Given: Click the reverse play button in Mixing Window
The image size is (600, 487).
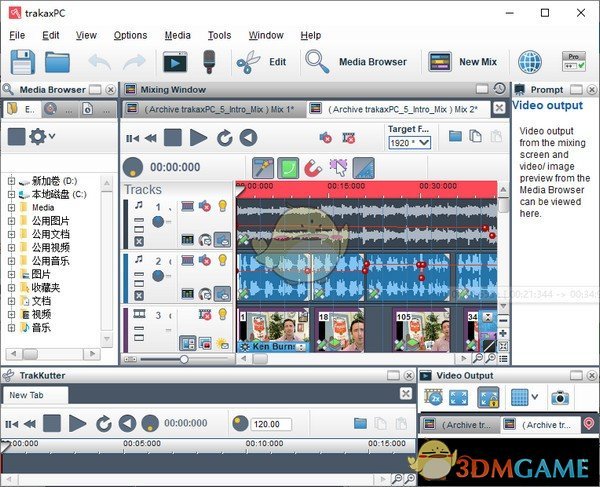Looking at the screenshot, I should point(248,138).
